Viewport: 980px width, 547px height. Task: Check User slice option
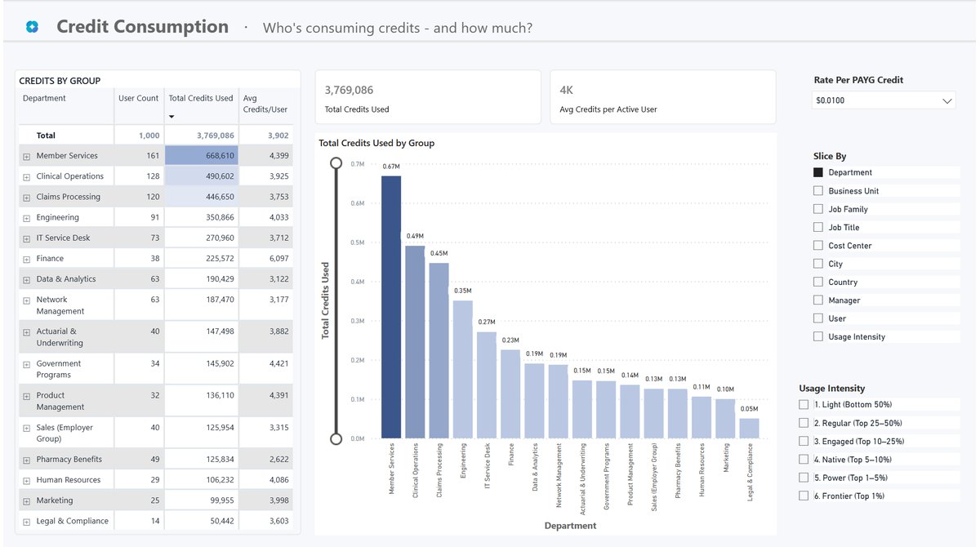(818, 318)
